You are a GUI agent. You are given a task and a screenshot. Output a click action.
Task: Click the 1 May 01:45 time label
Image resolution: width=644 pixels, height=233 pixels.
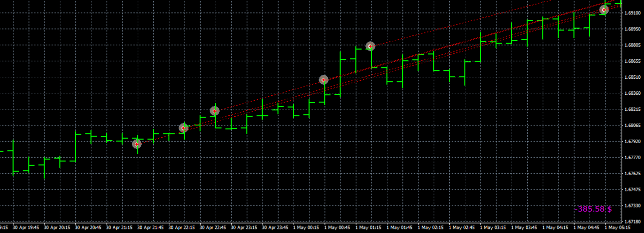(x=400, y=228)
